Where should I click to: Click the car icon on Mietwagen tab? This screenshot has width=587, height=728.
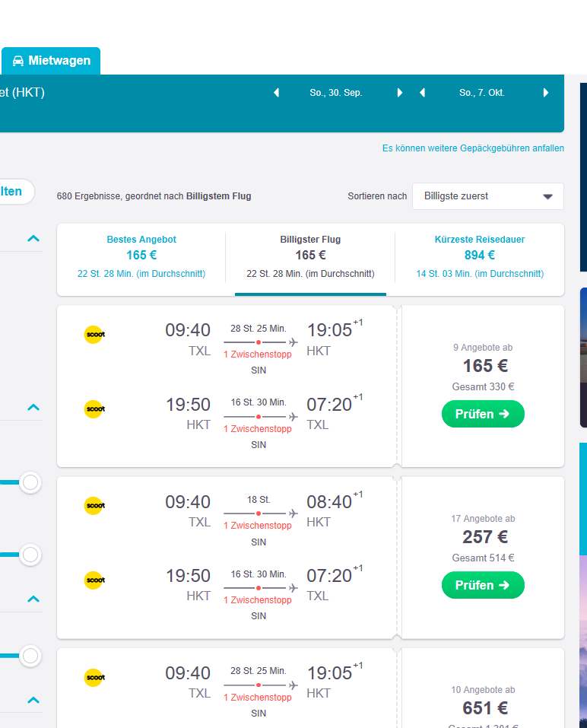point(18,61)
